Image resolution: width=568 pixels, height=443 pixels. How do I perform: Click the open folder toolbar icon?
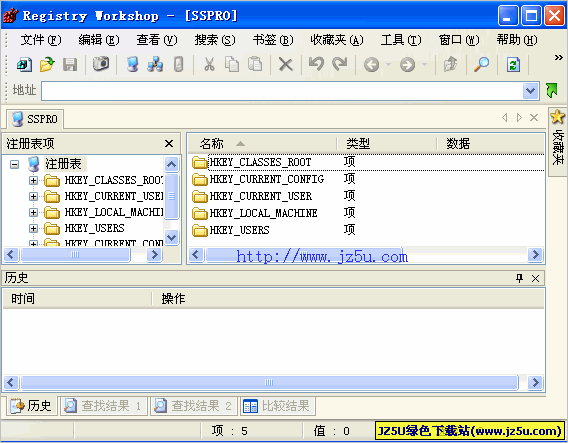tap(47, 65)
